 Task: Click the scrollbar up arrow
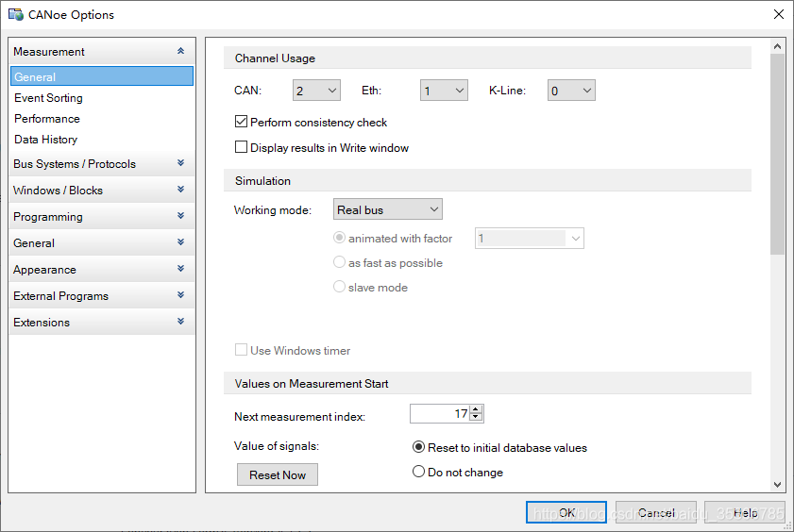coord(777,46)
